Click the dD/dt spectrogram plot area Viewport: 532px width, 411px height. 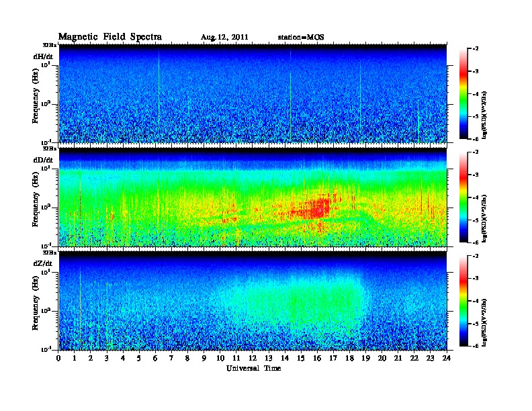[253, 197]
